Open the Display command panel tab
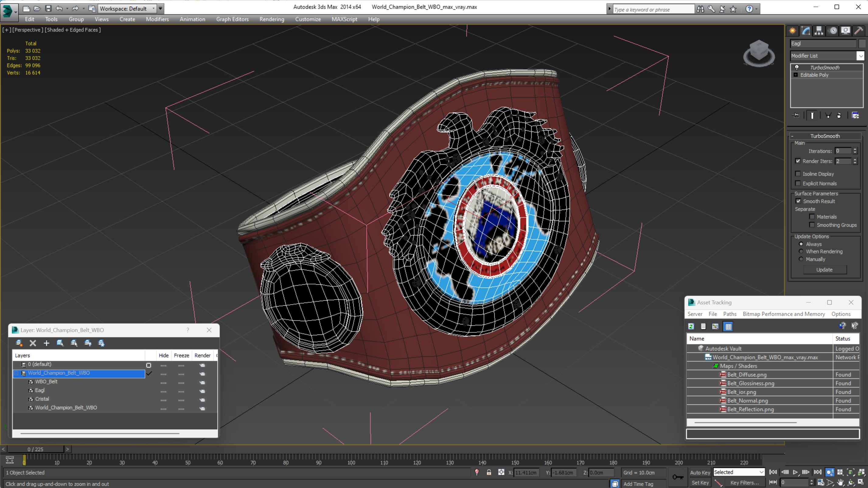 (845, 31)
